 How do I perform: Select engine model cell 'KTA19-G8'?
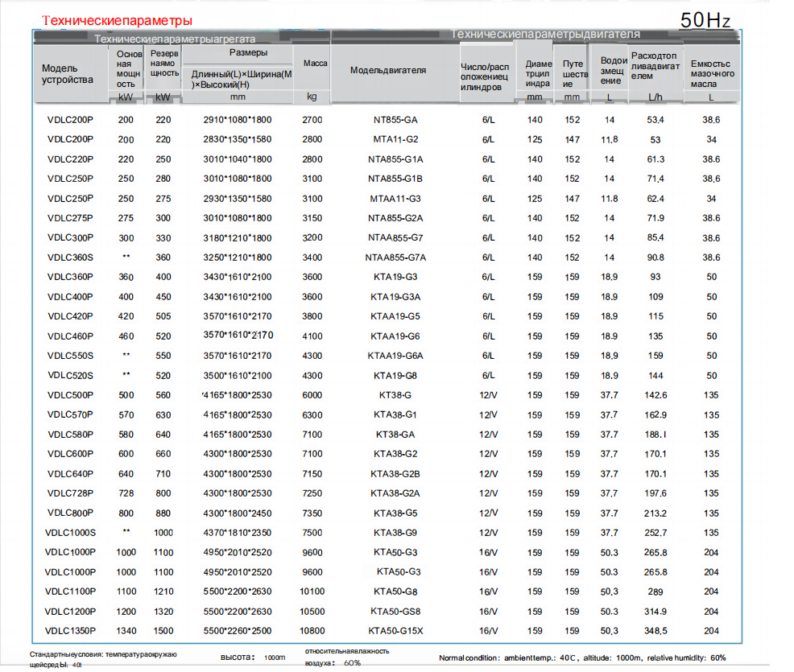point(395,376)
